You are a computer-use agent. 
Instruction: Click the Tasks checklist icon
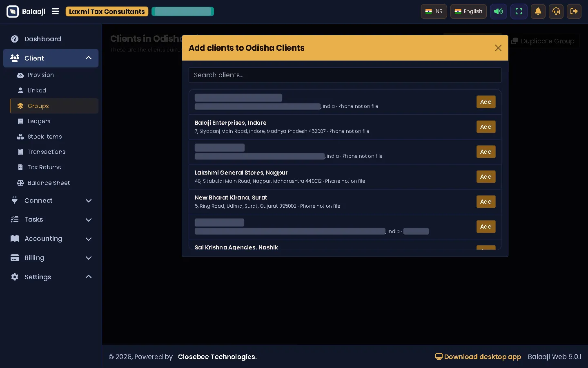[15, 220]
